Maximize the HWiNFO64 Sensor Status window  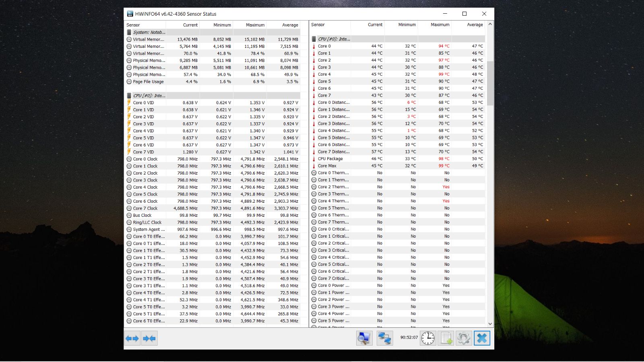[464, 14]
